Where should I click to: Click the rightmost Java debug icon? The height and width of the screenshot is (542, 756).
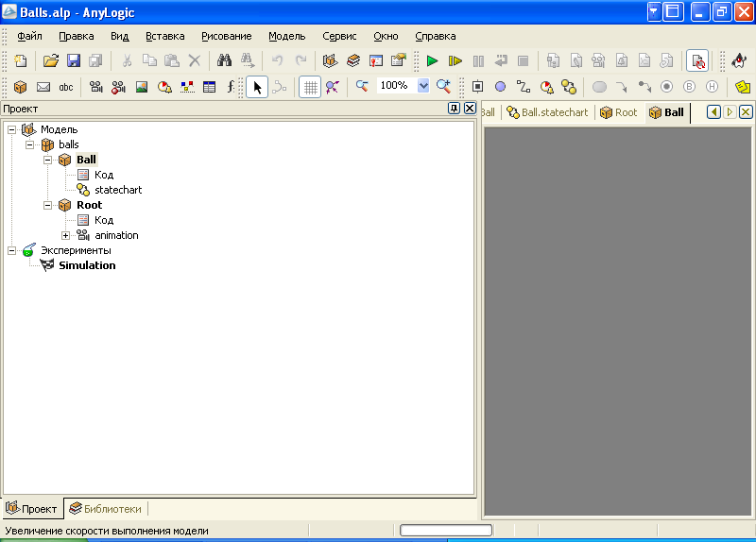[739, 60]
